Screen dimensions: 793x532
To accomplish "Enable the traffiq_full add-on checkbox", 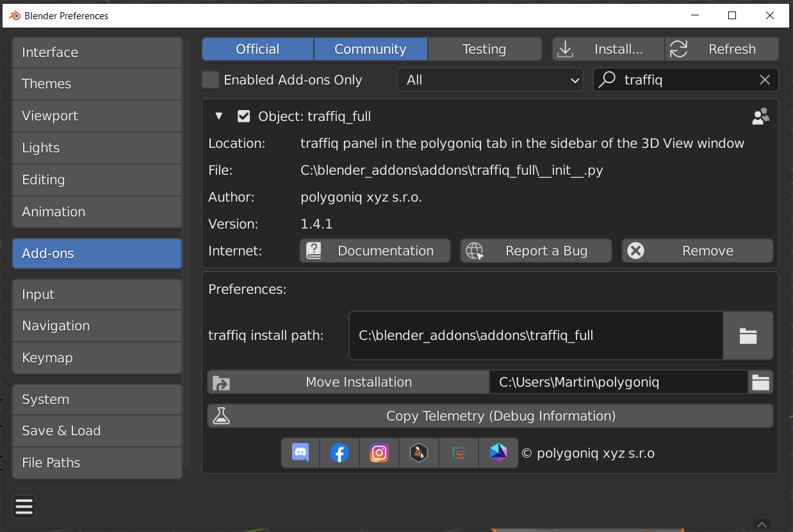I will (243, 117).
